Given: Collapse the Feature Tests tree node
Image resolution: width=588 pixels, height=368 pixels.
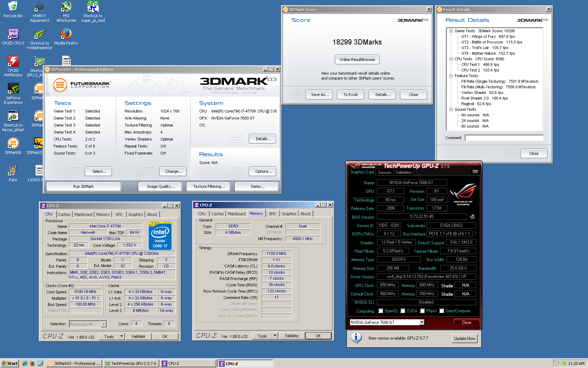Looking at the screenshot, I should tap(451, 76).
